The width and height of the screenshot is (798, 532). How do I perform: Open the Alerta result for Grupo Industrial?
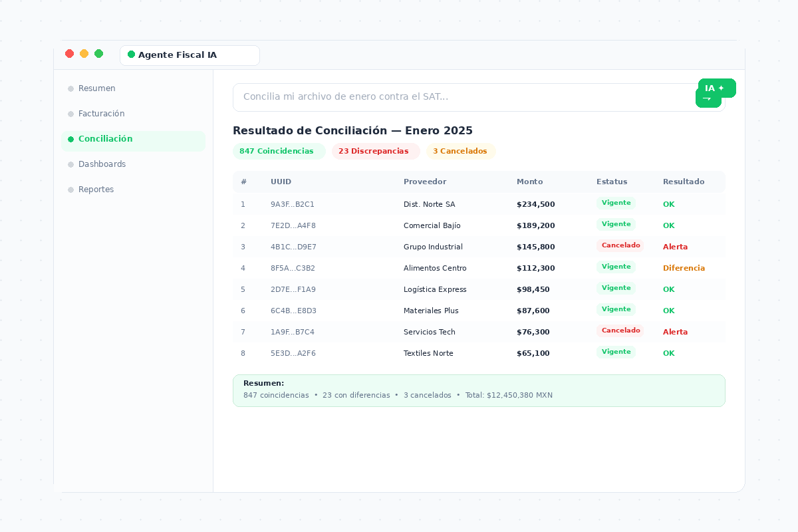pyautogui.click(x=676, y=247)
